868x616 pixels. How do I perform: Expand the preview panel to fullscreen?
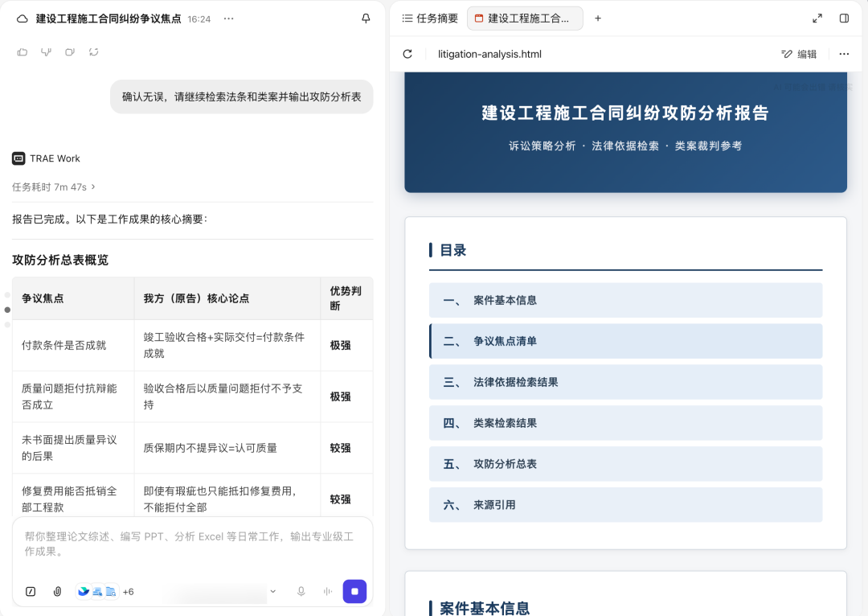[817, 18]
